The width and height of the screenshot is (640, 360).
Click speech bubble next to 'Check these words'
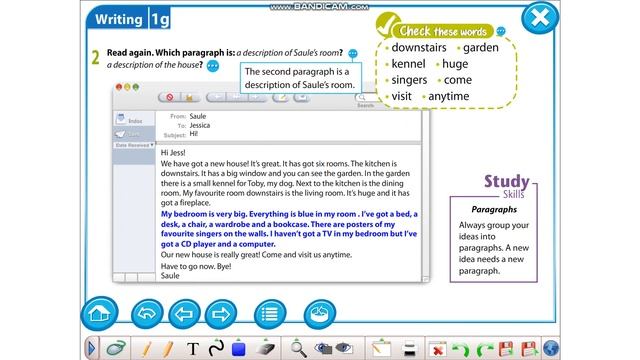pos(501,31)
